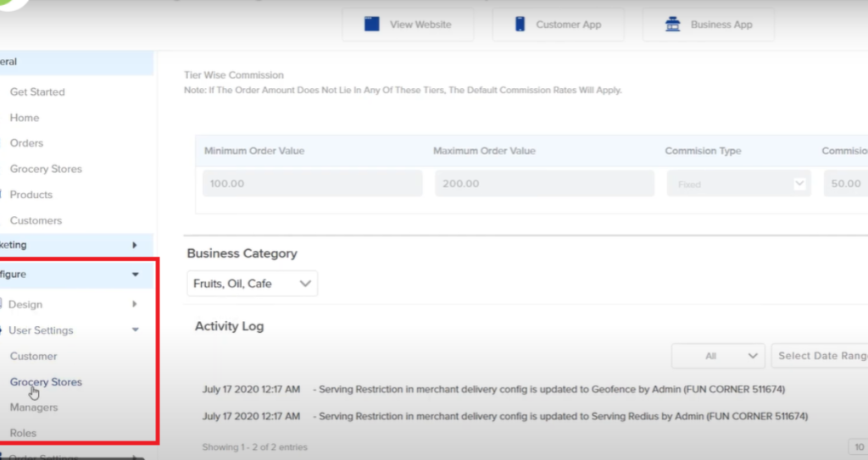Open Products in the sidebar
Viewport: 868px width, 460px height.
(x=31, y=195)
